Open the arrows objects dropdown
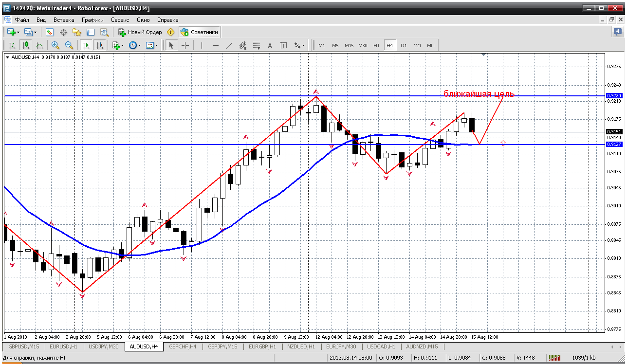627x364 pixels. tap(299, 45)
